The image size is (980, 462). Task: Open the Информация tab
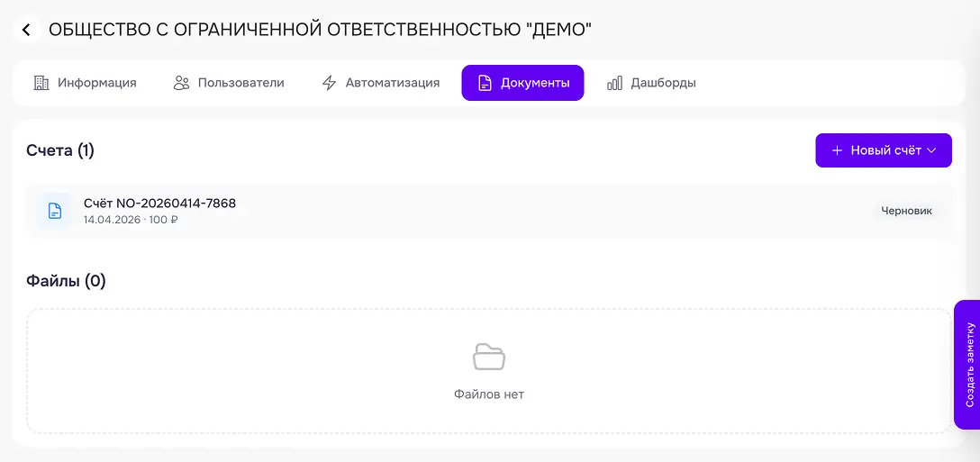85,83
